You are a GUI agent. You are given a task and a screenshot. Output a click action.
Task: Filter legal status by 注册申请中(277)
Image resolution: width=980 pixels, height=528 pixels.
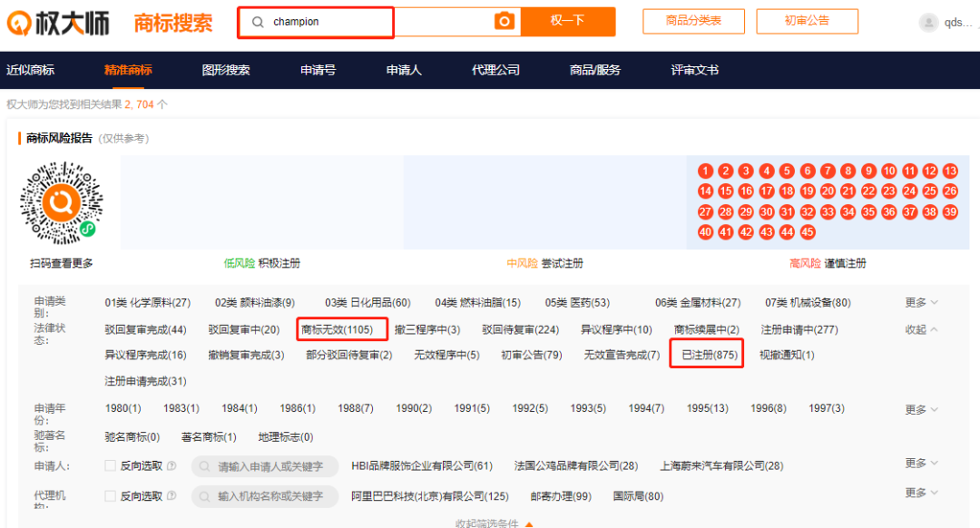(x=799, y=329)
